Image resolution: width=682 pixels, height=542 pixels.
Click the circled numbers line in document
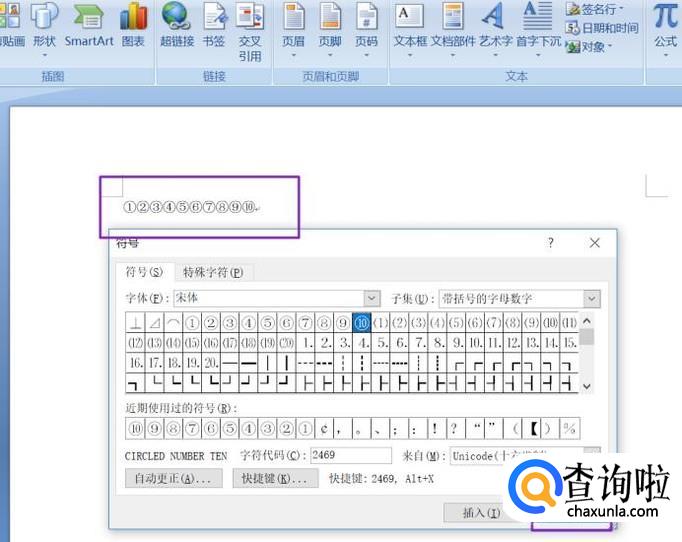[x=191, y=207]
